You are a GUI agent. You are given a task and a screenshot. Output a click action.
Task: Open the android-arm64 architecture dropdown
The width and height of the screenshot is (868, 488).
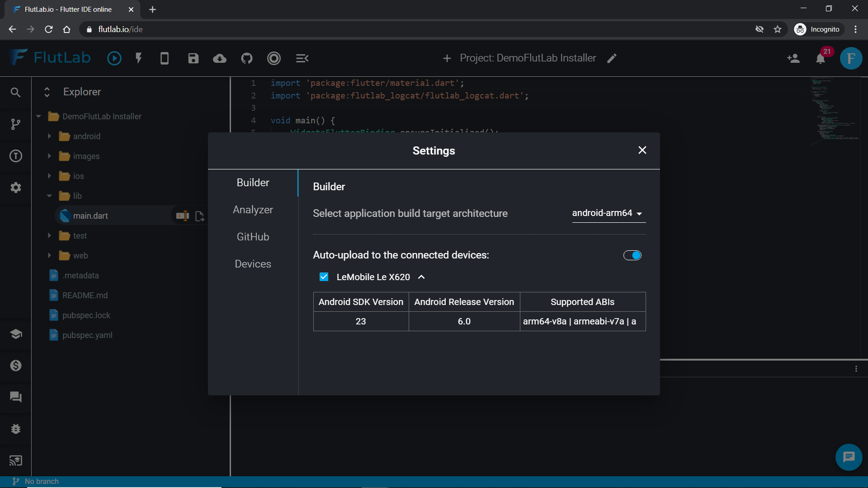609,213
